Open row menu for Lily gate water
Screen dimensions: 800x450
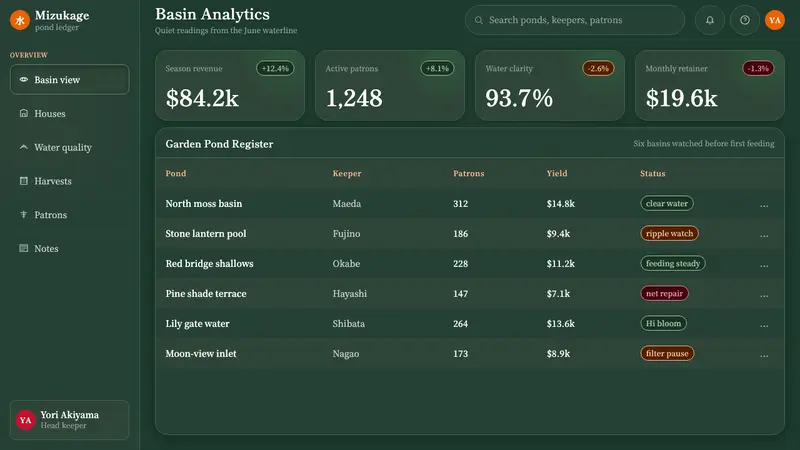tap(764, 324)
